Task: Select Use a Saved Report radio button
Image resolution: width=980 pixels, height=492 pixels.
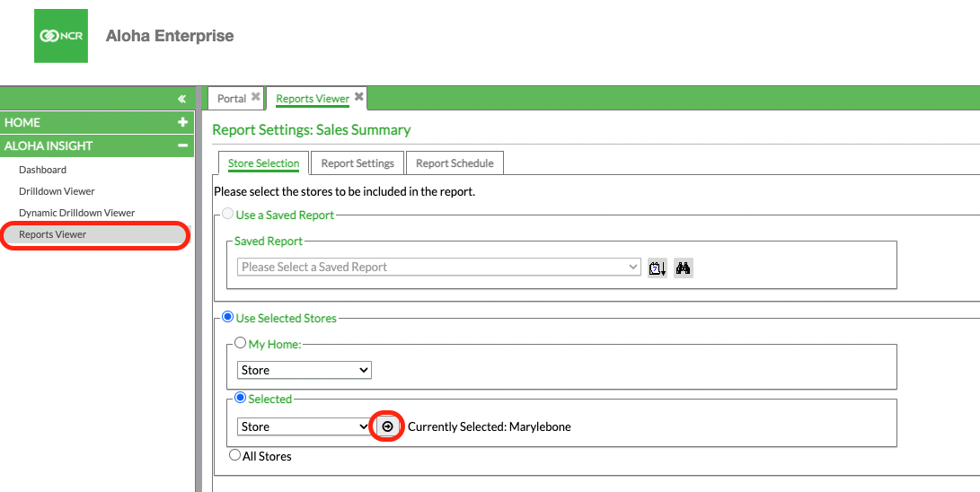Action: [228, 215]
